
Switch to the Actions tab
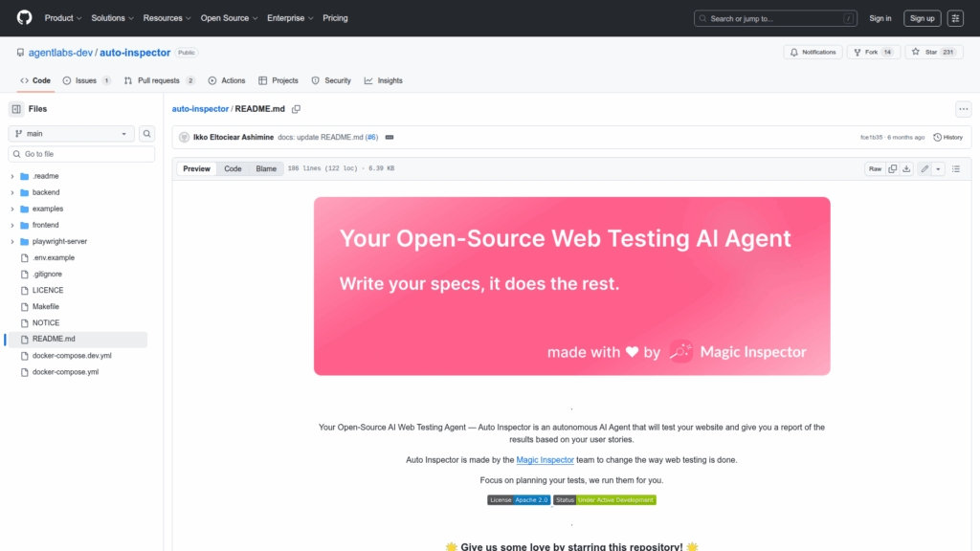[226, 80]
